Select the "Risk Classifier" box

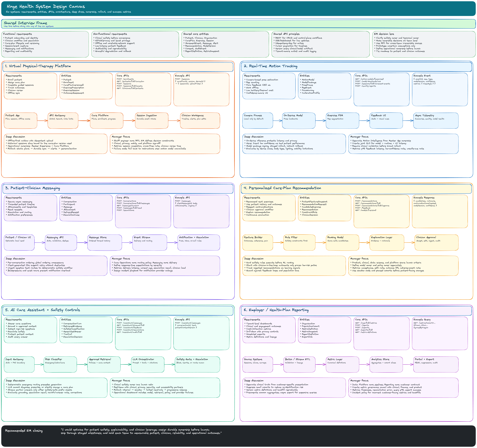point(60,364)
